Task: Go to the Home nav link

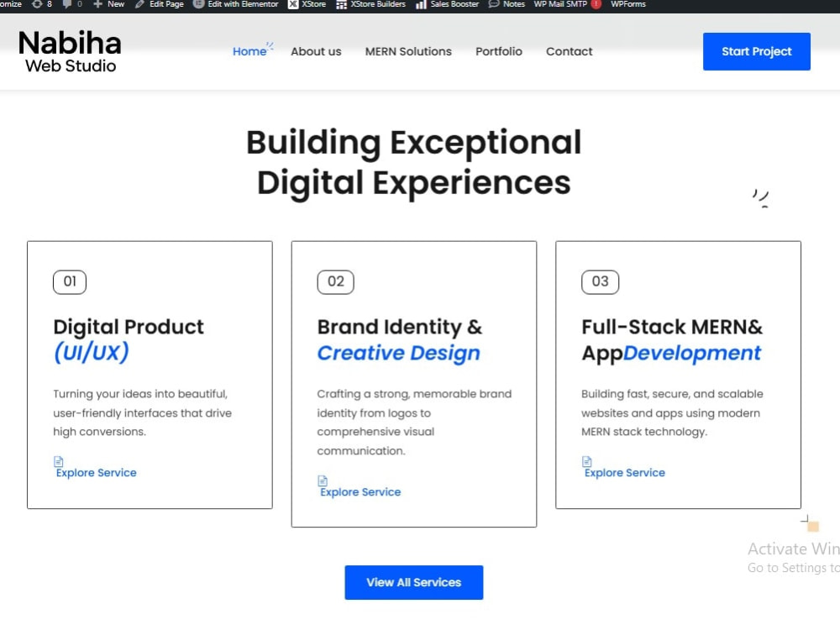Action: 249,51
